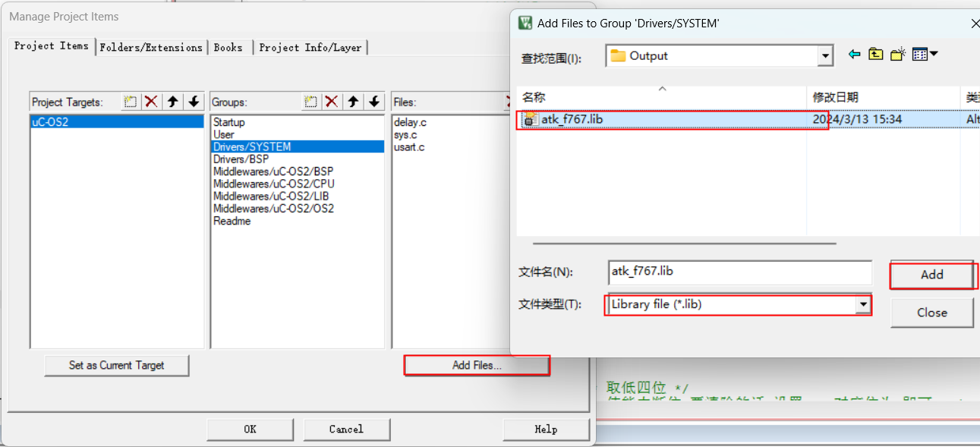
Task: Open the Project Info/Layer tab
Action: point(310,47)
